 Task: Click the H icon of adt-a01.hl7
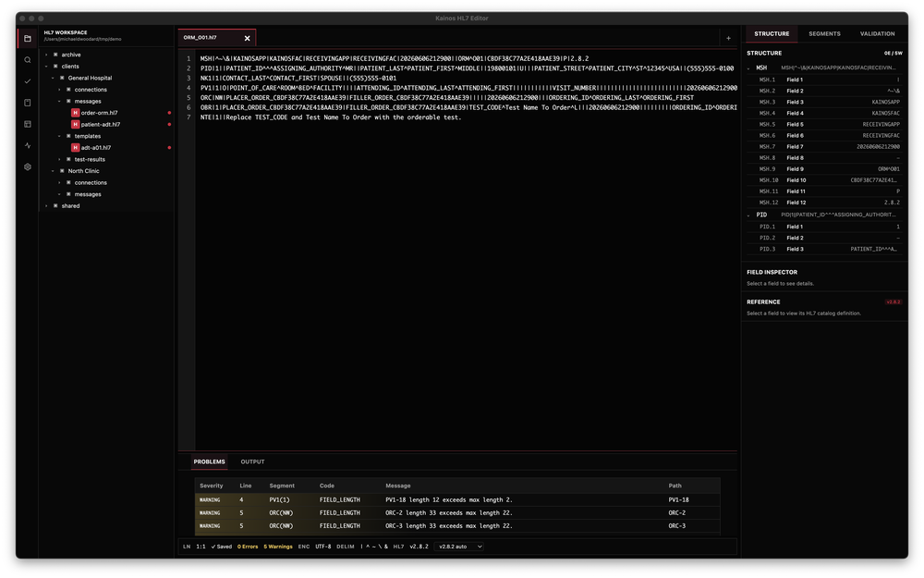76,147
